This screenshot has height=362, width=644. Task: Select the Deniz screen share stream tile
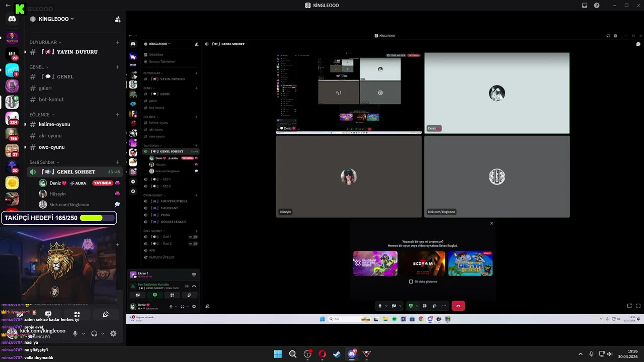point(349,93)
